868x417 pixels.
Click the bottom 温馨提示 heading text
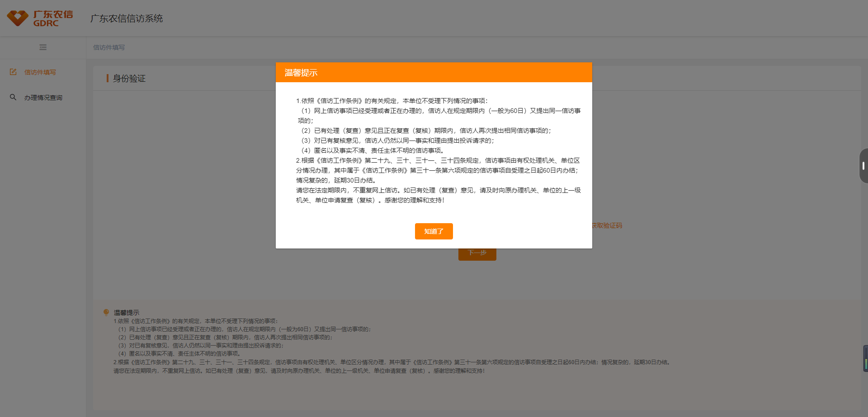(127, 313)
